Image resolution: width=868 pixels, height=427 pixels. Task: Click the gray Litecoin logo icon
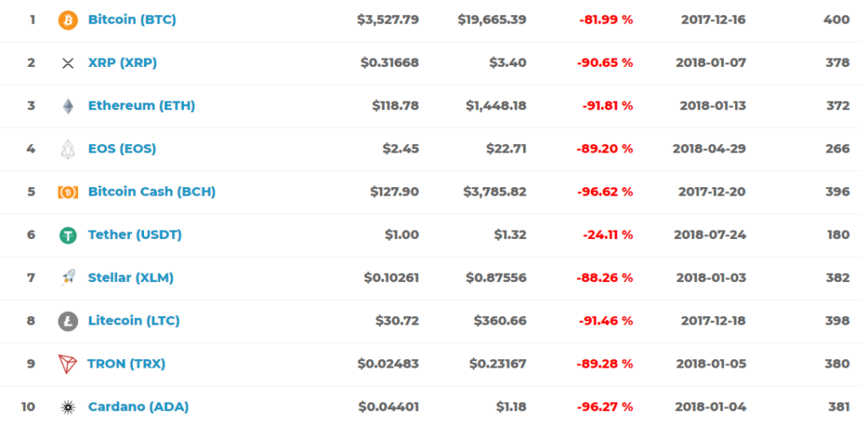(68, 321)
